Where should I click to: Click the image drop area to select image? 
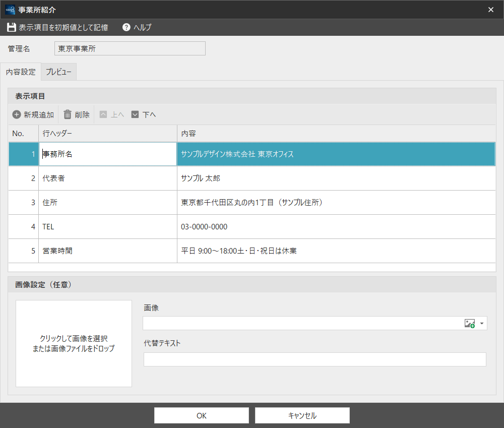click(x=74, y=343)
